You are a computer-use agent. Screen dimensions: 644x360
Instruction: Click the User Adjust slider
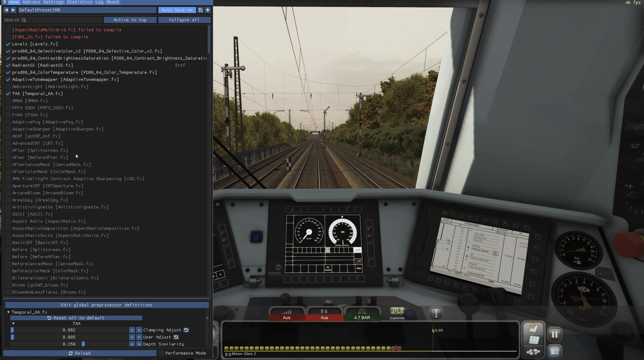pyautogui.click(x=69, y=337)
